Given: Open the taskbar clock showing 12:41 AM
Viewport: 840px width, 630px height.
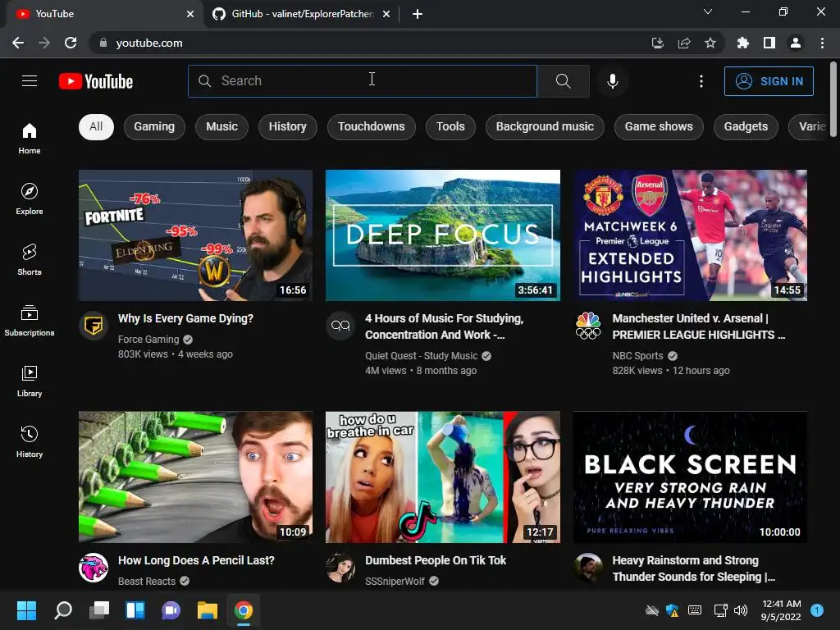Looking at the screenshot, I should click(x=781, y=610).
